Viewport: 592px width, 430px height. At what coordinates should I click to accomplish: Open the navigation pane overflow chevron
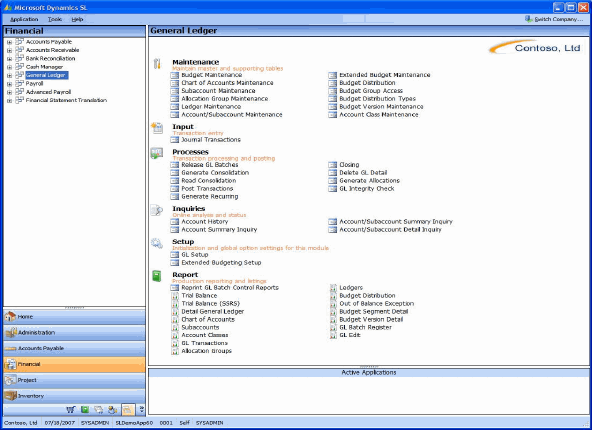click(x=141, y=410)
